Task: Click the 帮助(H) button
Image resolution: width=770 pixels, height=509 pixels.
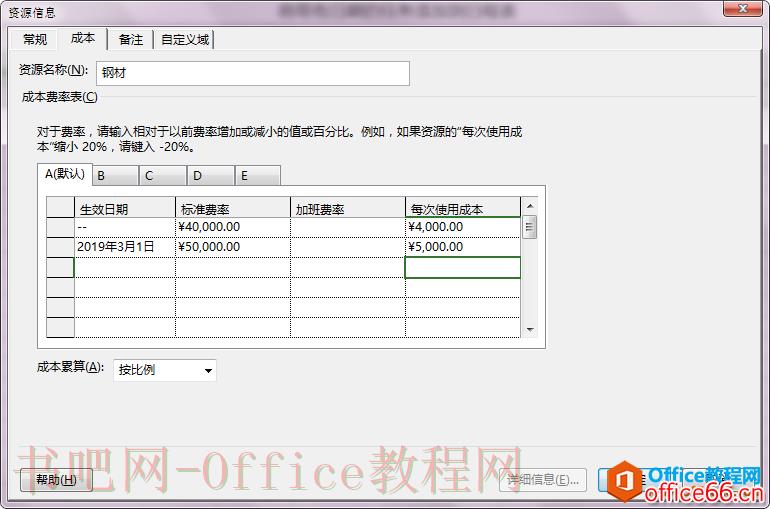Action: click(56, 480)
